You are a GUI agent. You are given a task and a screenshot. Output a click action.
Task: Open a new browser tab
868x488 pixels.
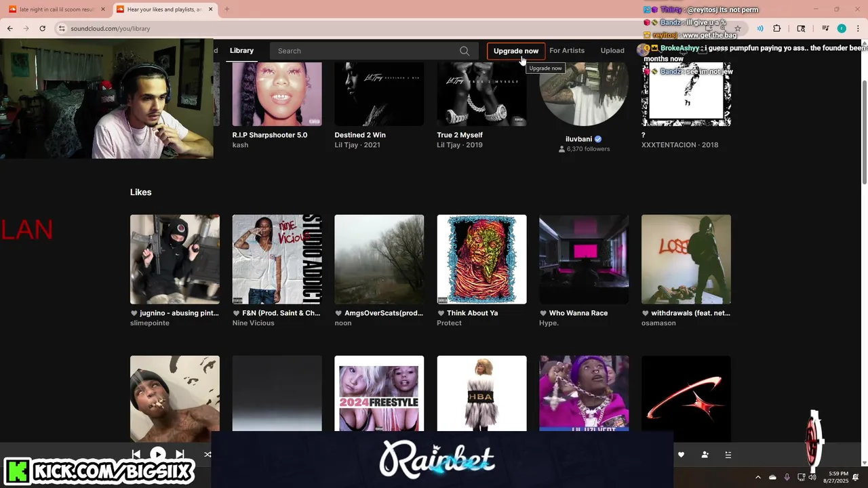coord(227,9)
